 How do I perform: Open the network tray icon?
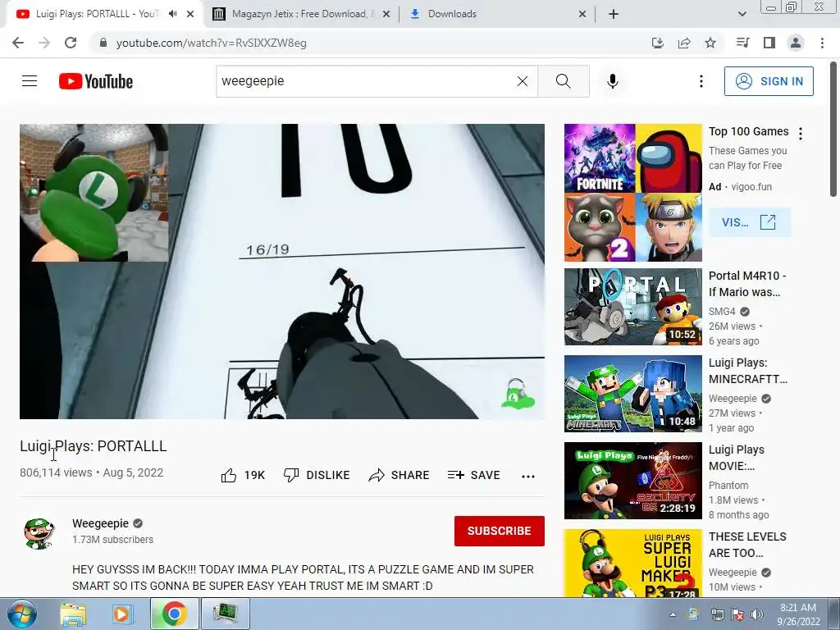coord(717,614)
